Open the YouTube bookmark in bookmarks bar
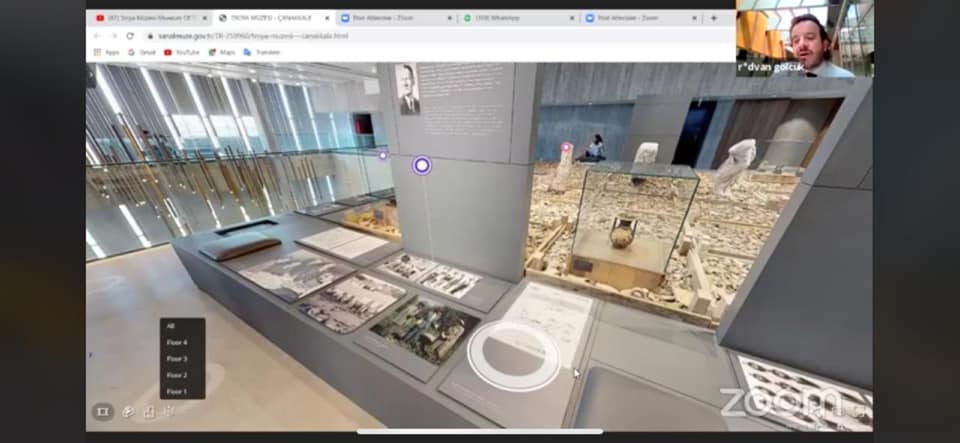Image resolution: width=960 pixels, height=443 pixels. click(x=182, y=52)
